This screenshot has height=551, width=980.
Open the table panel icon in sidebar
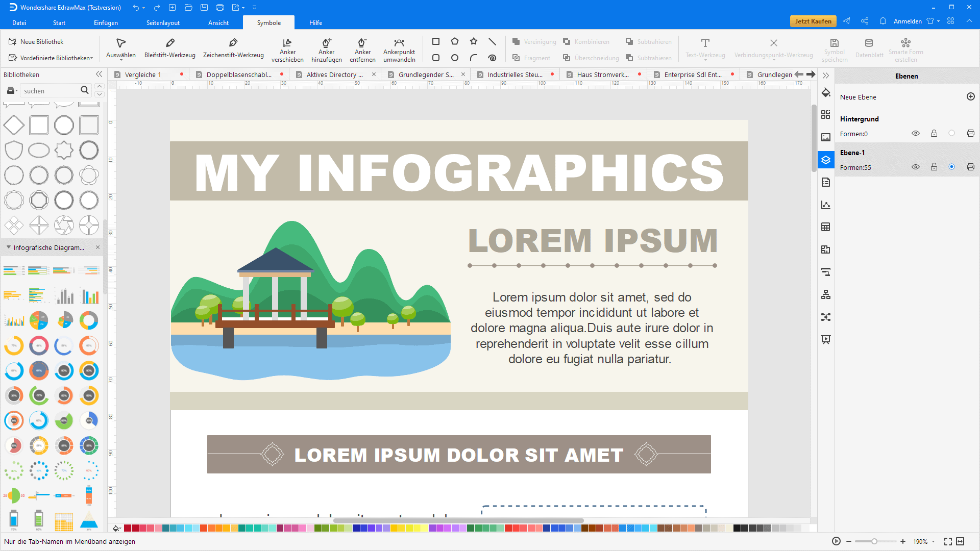click(x=826, y=227)
